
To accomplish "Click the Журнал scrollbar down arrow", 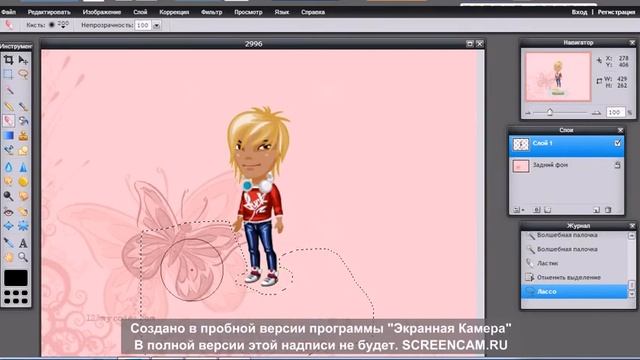I will point(631,294).
